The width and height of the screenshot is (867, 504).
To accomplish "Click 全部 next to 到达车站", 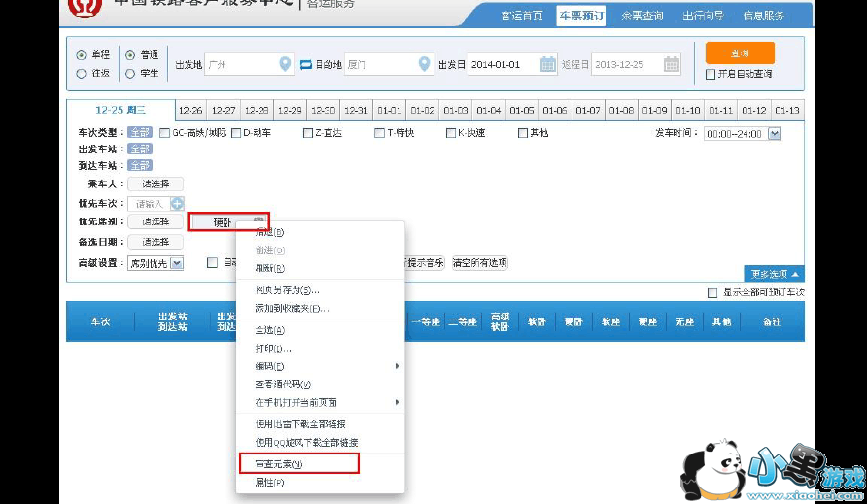I will (x=140, y=165).
